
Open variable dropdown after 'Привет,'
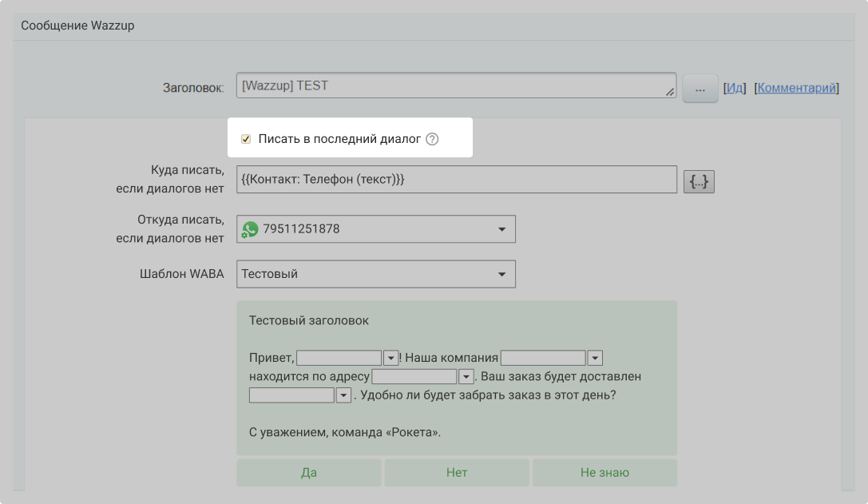pos(390,358)
